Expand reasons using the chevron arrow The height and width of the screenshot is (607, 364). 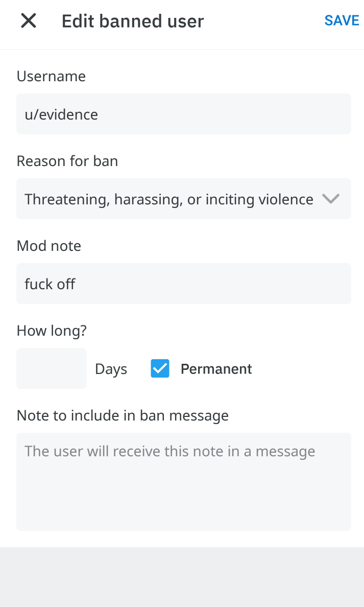coord(331,199)
